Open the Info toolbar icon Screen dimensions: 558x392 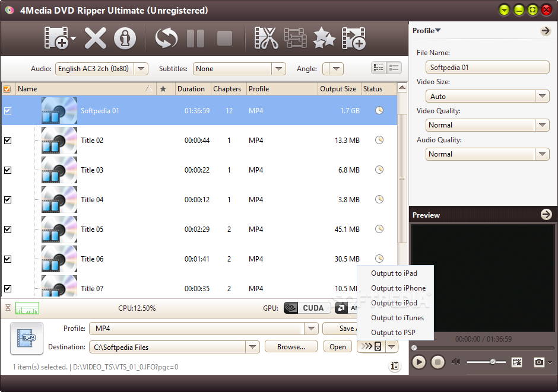click(125, 38)
